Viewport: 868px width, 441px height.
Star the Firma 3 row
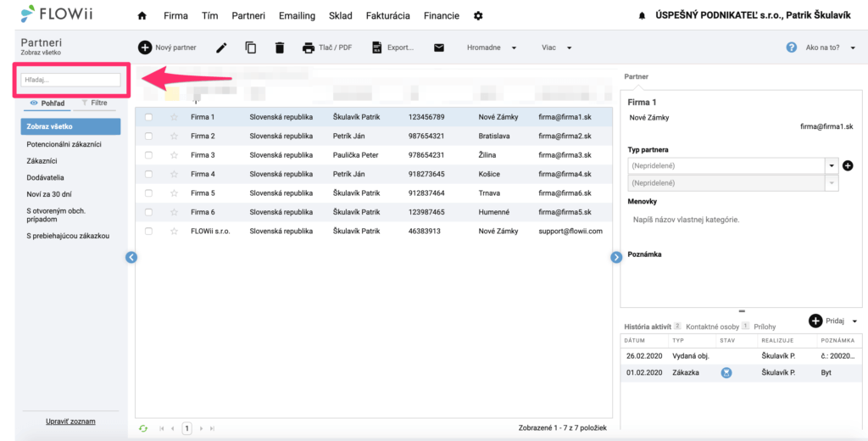coord(175,155)
